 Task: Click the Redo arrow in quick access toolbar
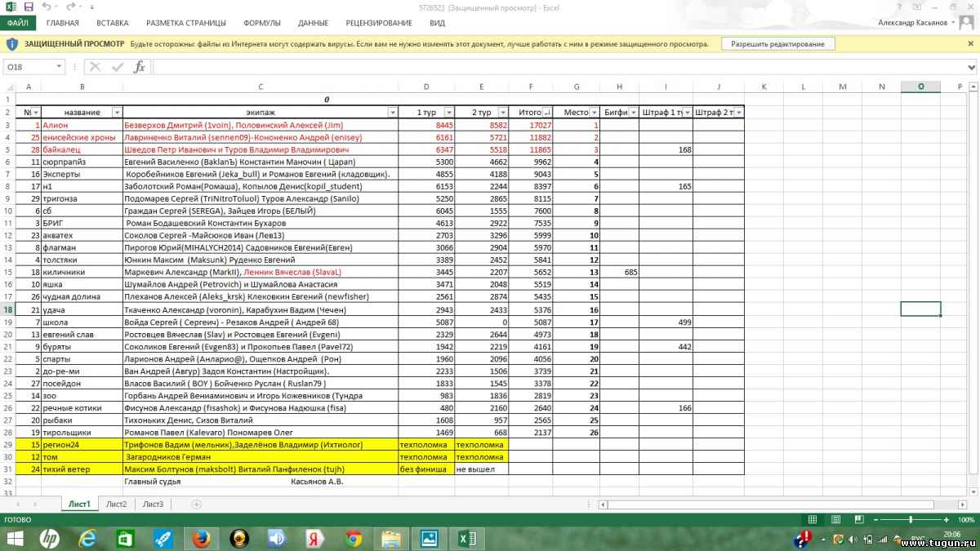pos(69,7)
